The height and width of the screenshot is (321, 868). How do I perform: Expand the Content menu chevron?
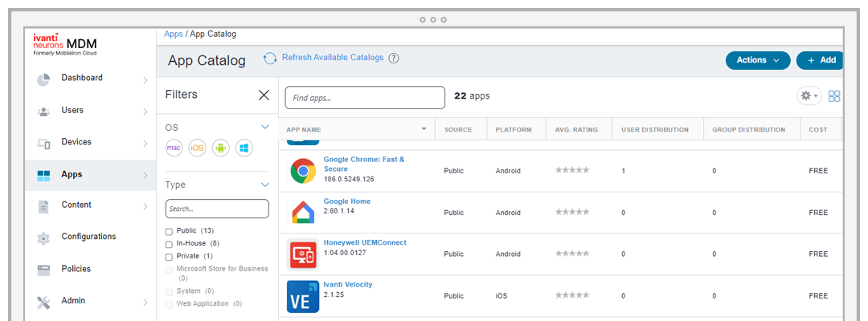[x=145, y=206]
